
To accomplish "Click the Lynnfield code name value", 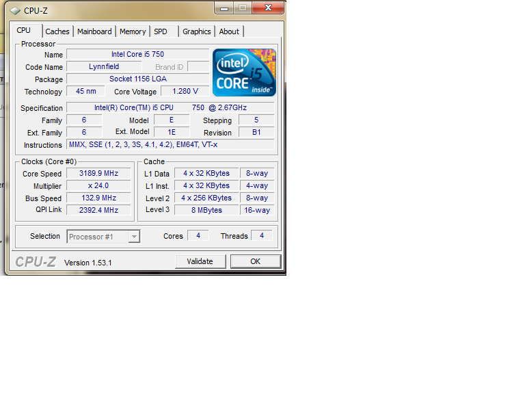I will (x=104, y=66).
